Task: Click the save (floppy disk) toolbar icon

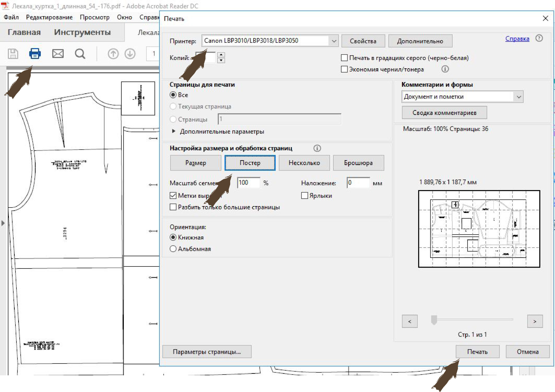Action: (x=13, y=54)
